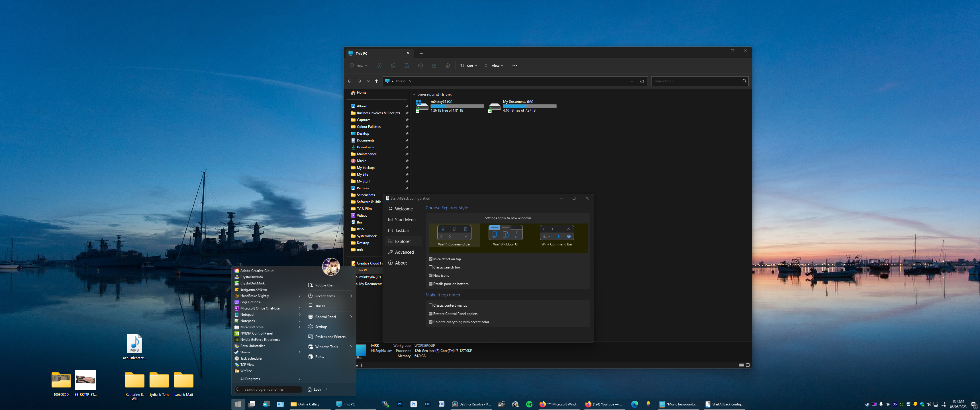Click the Up directory arrow in Explorer
The image size is (980, 410).
(376, 81)
